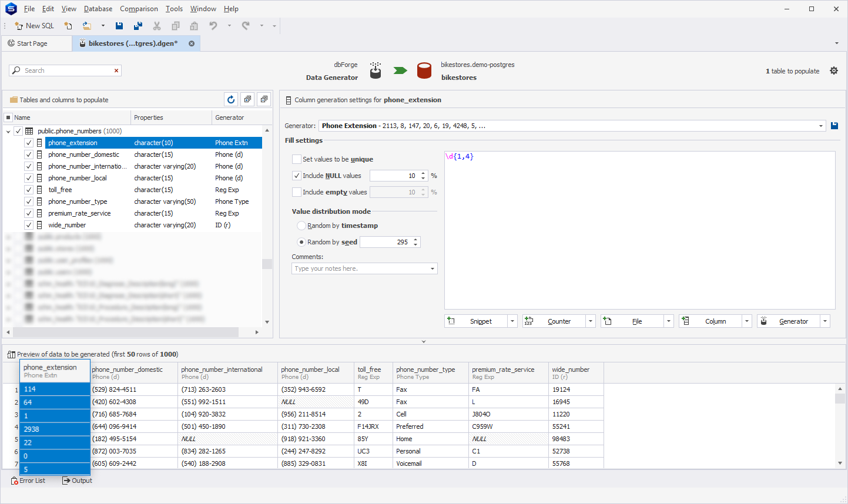The width and height of the screenshot is (848, 504).
Task: Click the Paste toolbar icon
Action: point(194,26)
